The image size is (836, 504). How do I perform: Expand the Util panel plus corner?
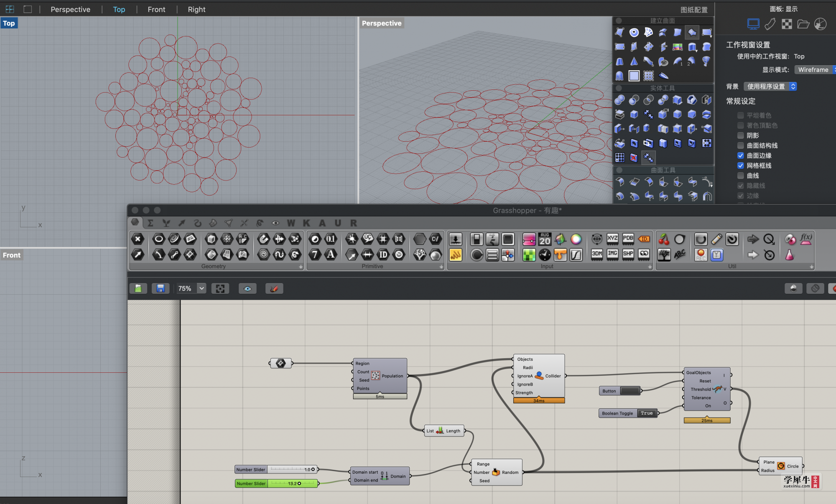811,267
